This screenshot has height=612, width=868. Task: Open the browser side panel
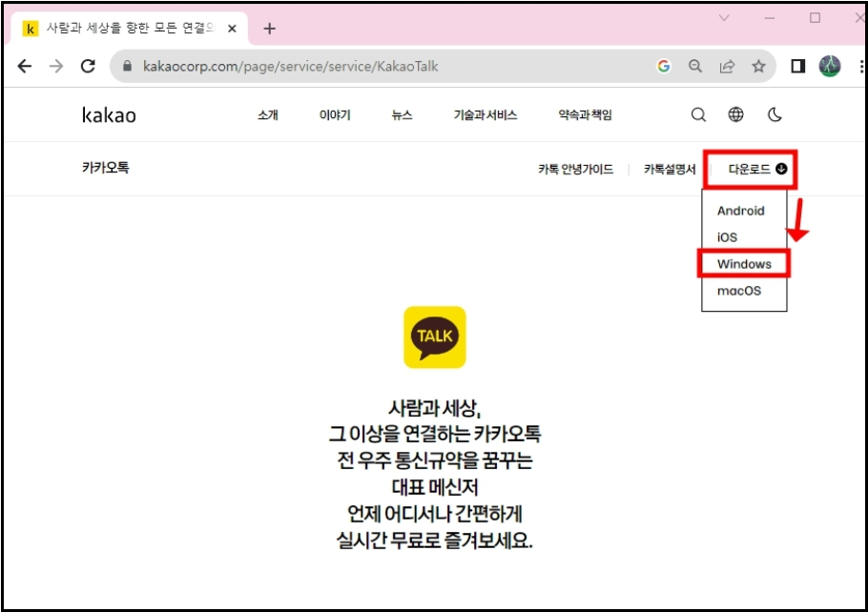point(797,67)
